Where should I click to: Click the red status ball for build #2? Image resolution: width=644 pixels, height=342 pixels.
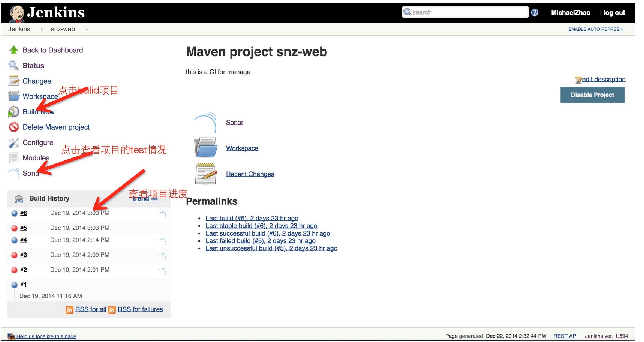pos(14,270)
